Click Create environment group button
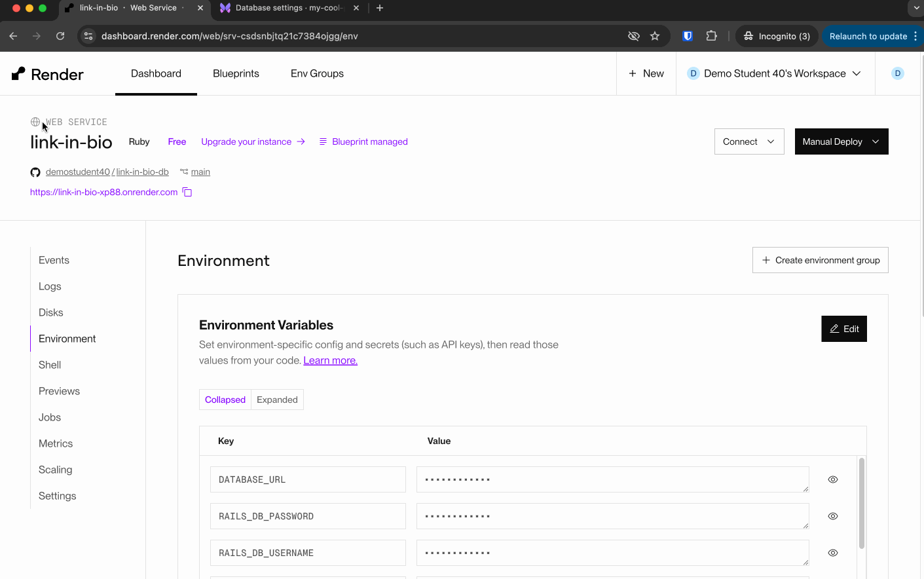924x579 pixels. [x=821, y=260]
